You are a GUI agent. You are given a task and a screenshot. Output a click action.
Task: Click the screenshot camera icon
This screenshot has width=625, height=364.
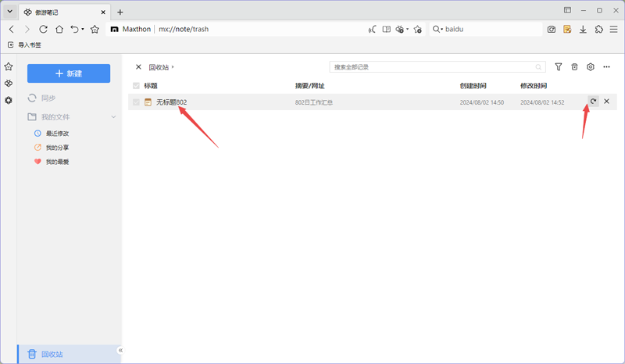[552, 29]
